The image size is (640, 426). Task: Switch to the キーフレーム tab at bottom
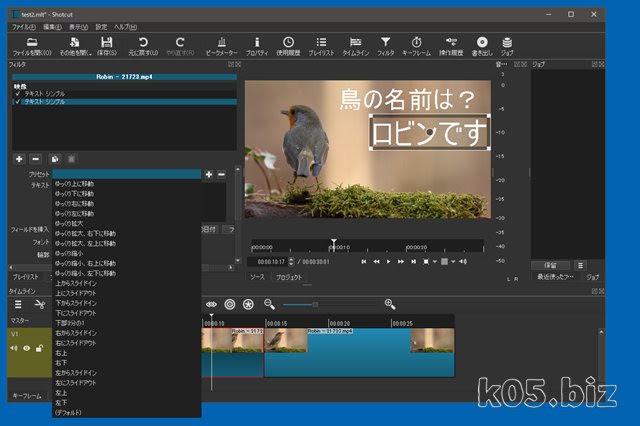point(27,396)
